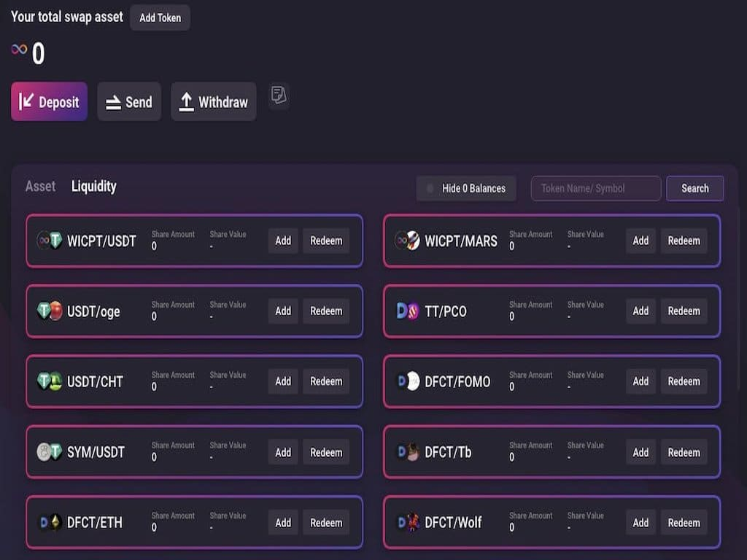Click the Search button
Screen dimensions: 747x560
694,188
